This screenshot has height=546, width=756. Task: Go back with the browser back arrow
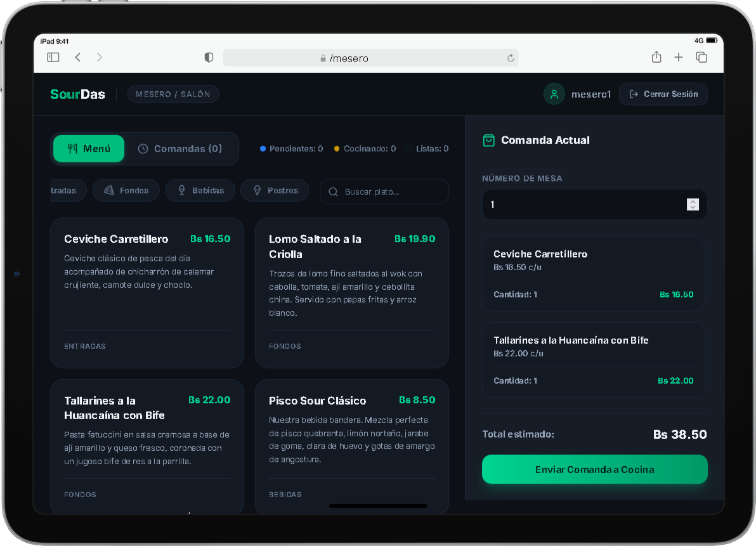coord(77,57)
